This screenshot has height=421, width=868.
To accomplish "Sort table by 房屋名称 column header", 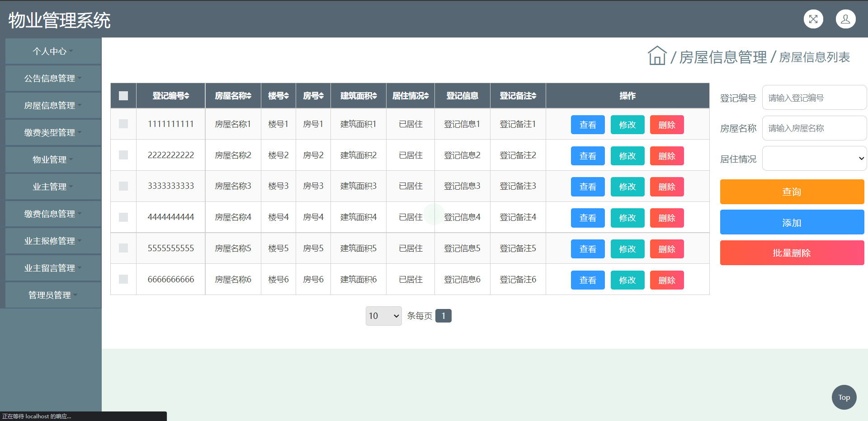I will [x=233, y=96].
